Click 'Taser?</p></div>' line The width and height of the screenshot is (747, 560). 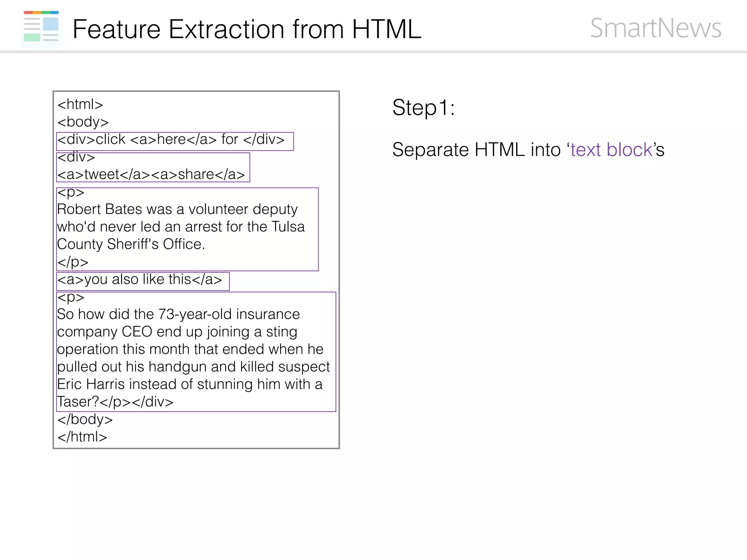click(115, 402)
